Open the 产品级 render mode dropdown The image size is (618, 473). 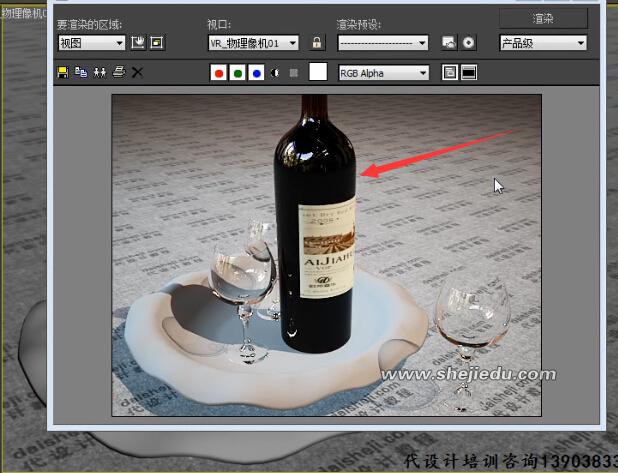click(x=542, y=43)
